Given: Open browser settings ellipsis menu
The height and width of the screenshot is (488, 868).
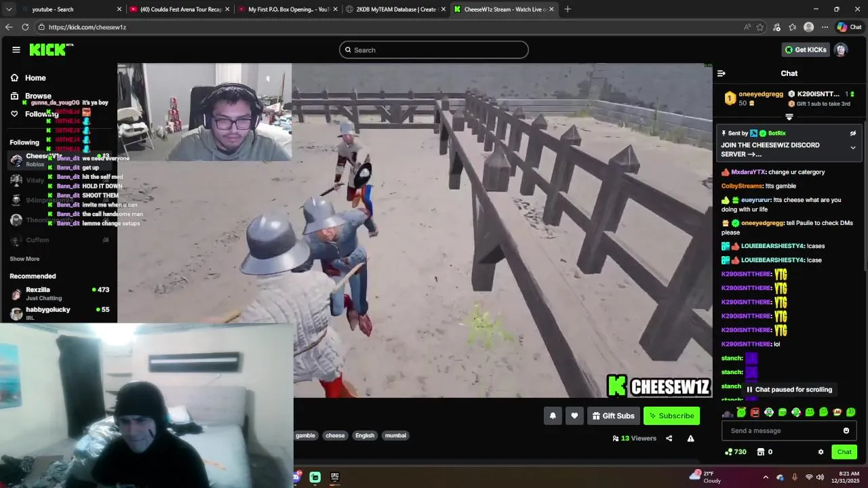Looking at the screenshot, I should point(825,27).
